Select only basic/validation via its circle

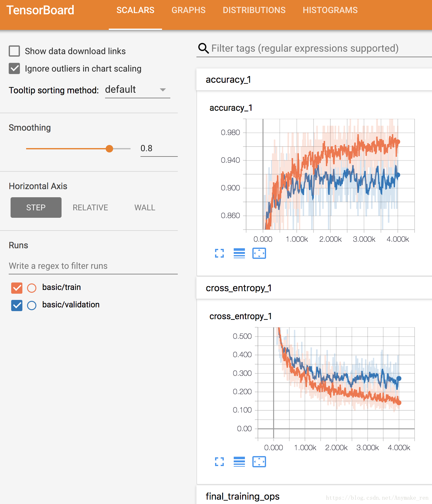tap(32, 306)
